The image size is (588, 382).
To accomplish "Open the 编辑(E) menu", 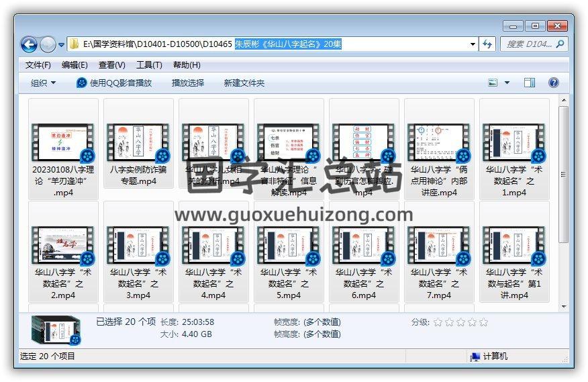I will pyautogui.click(x=75, y=65).
